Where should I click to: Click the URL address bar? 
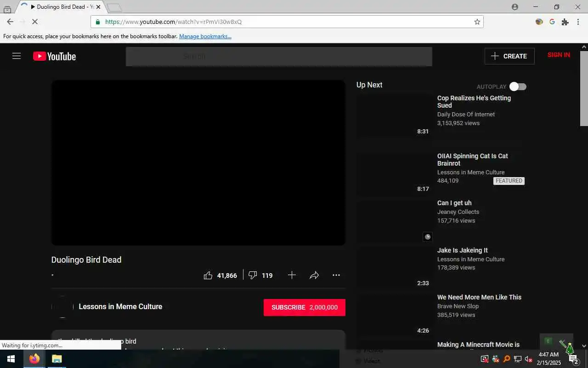pos(287,22)
